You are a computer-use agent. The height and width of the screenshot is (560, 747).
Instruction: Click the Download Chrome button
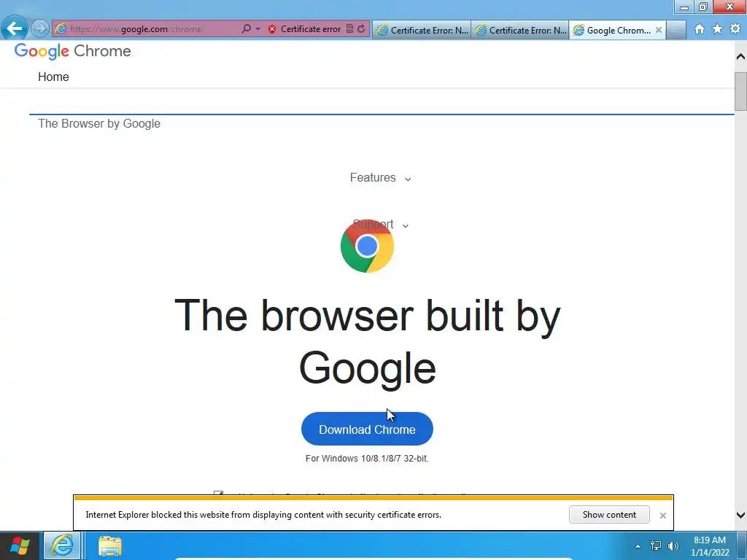[x=367, y=429]
